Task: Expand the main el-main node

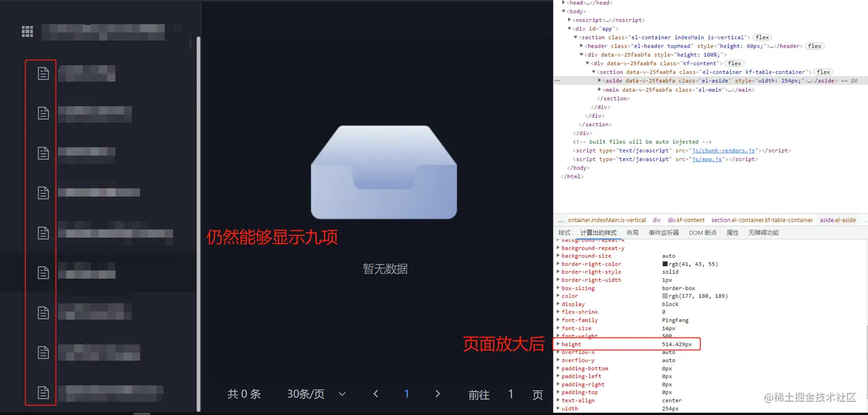Action: click(600, 90)
